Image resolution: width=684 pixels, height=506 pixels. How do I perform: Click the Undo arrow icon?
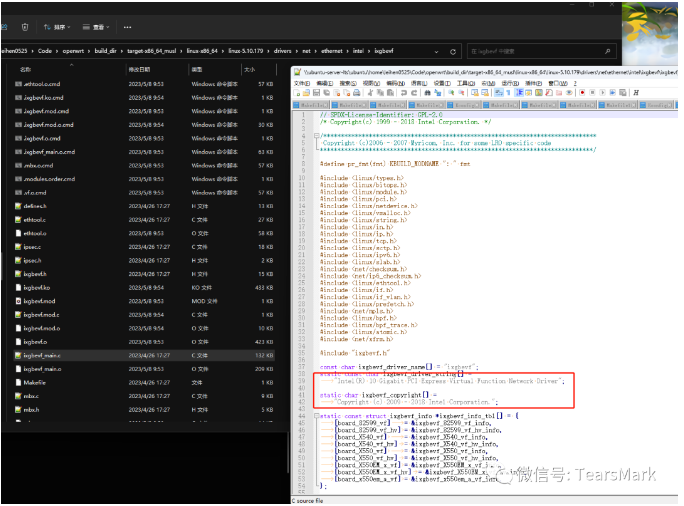pos(404,92)
